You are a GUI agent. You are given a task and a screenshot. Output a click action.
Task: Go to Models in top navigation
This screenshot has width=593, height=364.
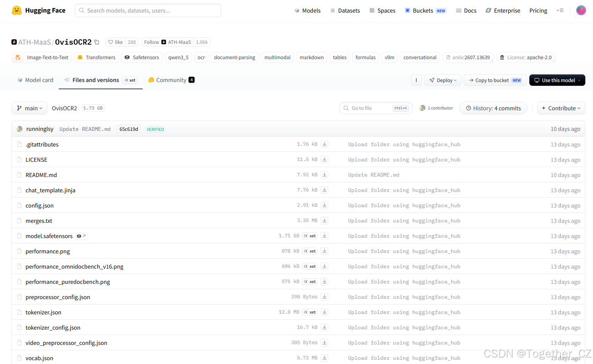point(308,11)
